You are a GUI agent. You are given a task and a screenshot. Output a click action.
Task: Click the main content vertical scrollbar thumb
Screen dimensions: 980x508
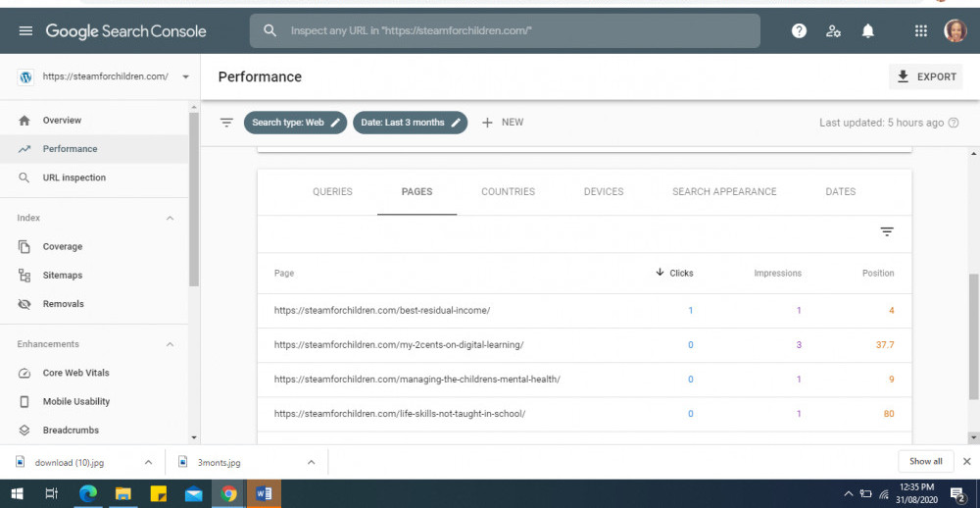(x=974, y=336)
